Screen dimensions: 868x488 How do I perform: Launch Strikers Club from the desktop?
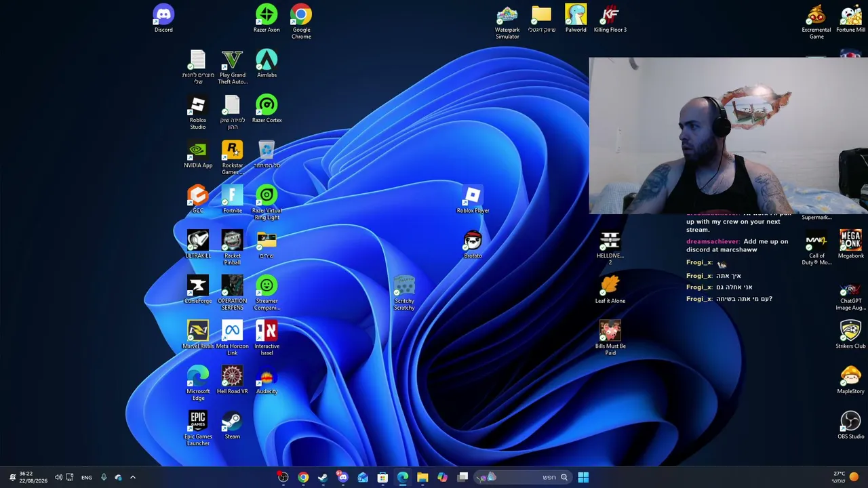click(850, 335)
